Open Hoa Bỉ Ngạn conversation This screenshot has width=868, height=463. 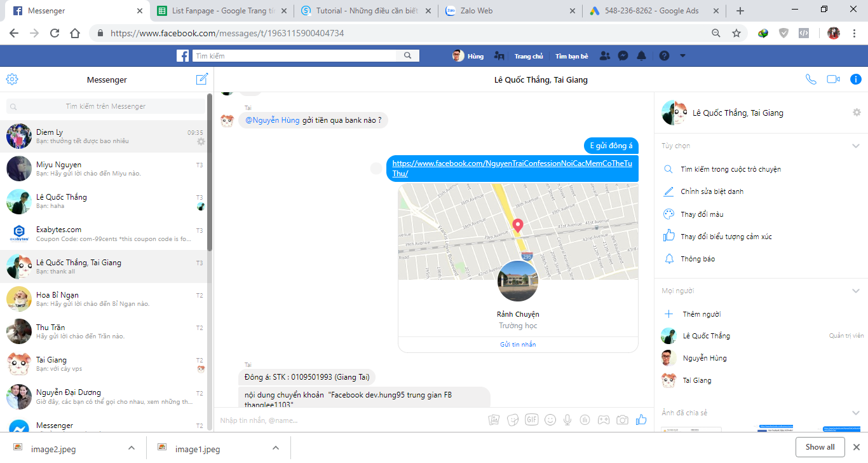point(104,299)
